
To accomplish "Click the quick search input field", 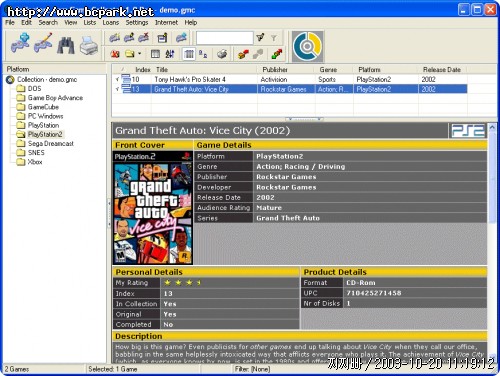I will pos(225,38).
